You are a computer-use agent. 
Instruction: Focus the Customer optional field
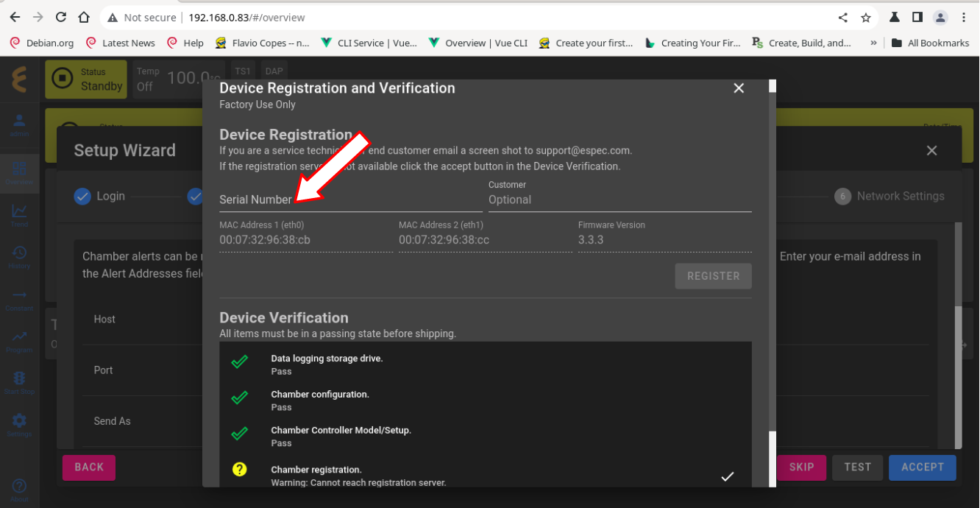point(620,200)
